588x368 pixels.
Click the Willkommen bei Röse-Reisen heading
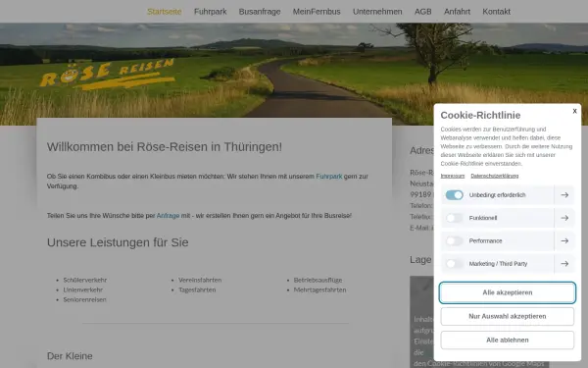pyautogui.click(x=165, y=147)
